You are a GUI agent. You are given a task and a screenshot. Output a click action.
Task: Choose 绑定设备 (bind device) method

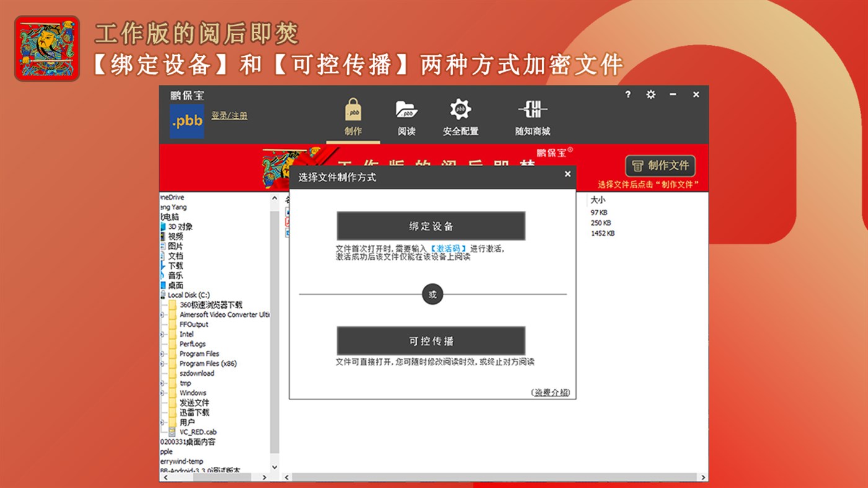pyautogui.click(x=431, y=226)
